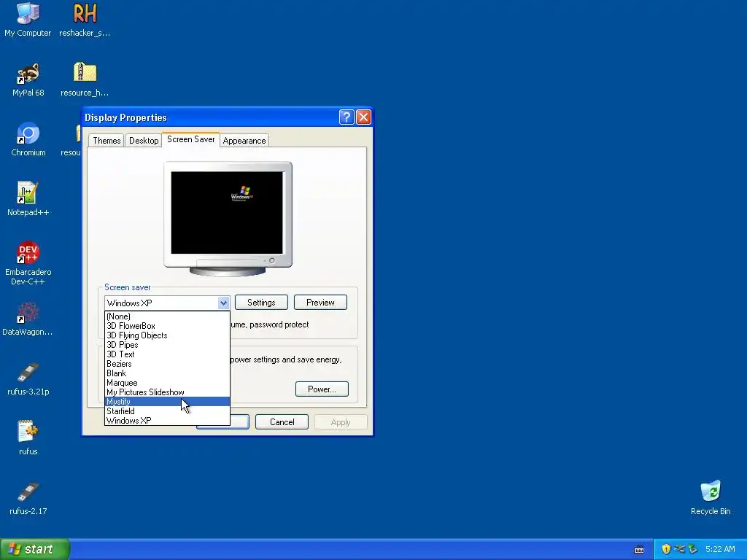Switch to the Appearance tab

[x=244, y=141]
